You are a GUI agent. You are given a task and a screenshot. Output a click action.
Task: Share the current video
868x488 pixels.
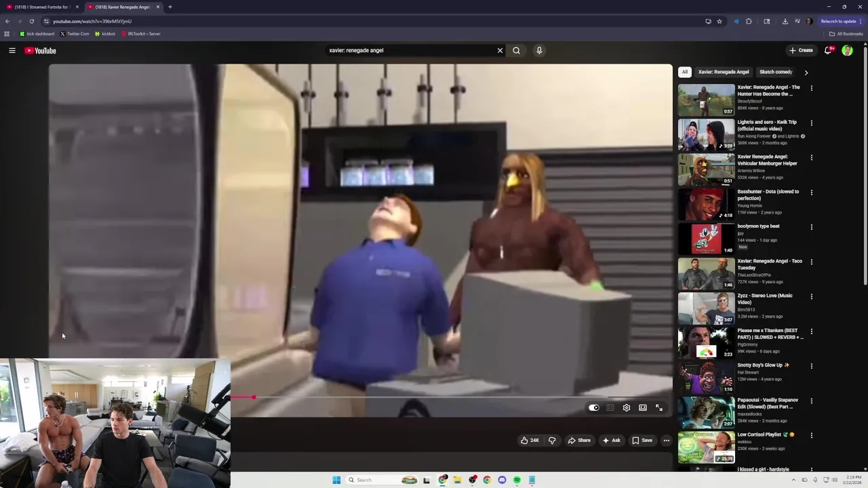click(579, 441)
